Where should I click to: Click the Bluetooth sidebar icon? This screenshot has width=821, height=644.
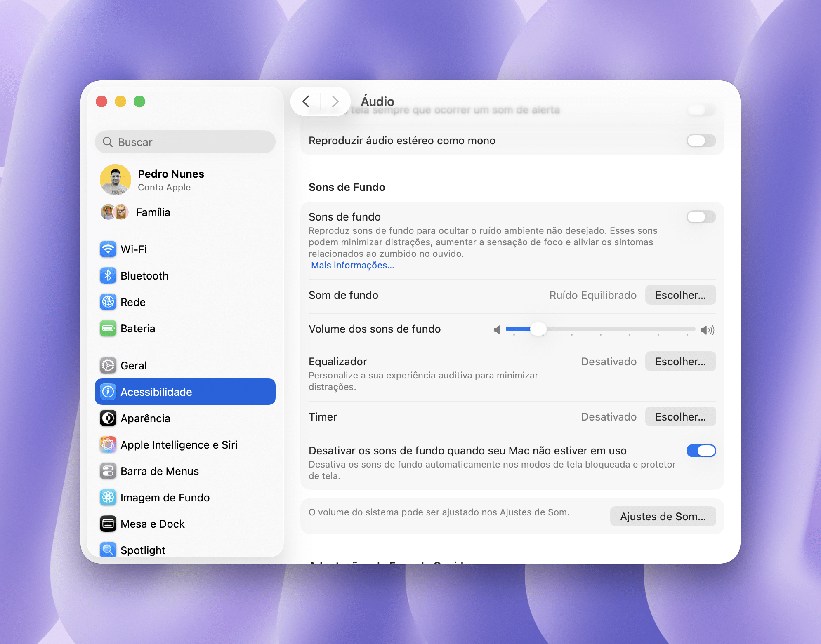108,275
